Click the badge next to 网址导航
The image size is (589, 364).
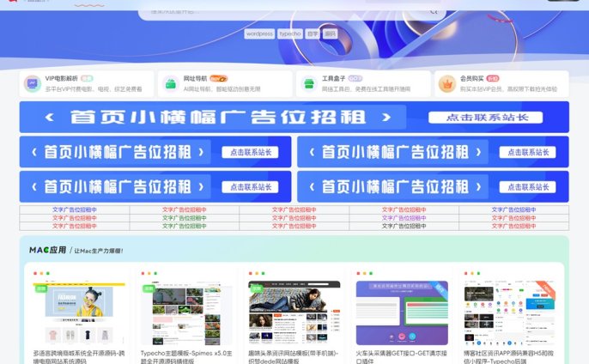tap(219, 78)
